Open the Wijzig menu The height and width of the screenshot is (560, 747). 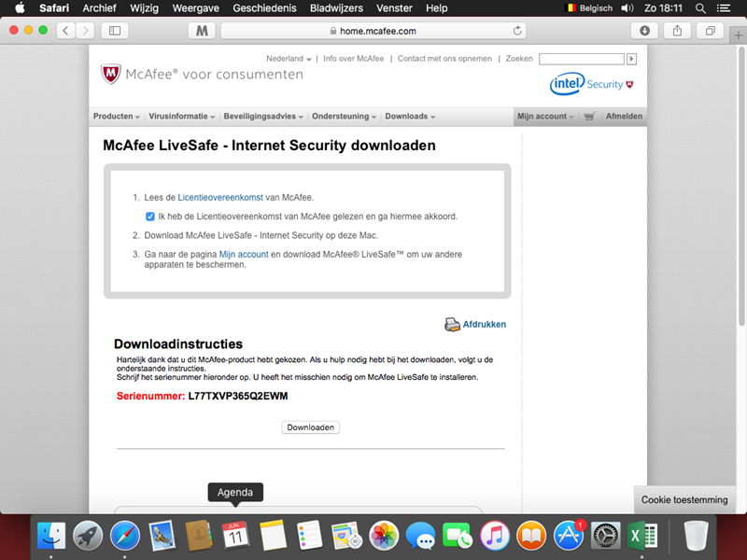click(144, 8)
